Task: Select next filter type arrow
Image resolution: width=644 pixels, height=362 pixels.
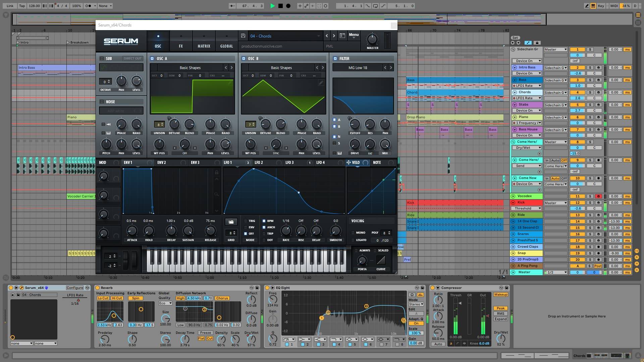Action: point(391,67)
